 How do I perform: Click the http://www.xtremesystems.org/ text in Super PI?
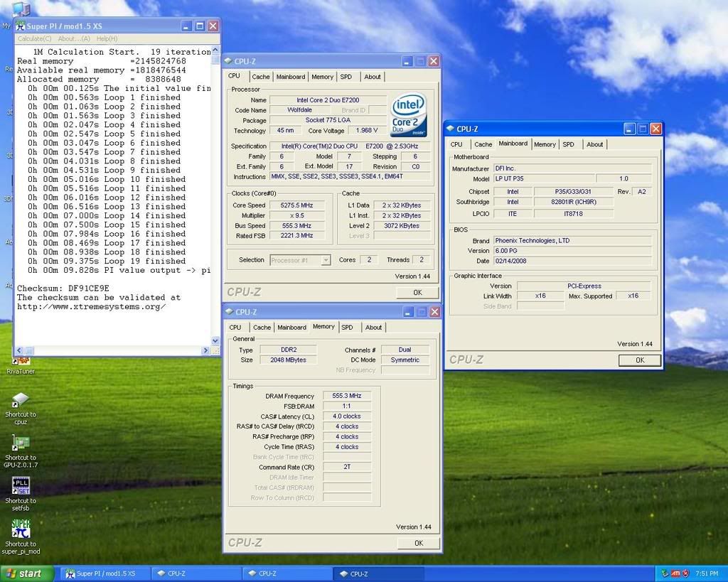[92, 307]
